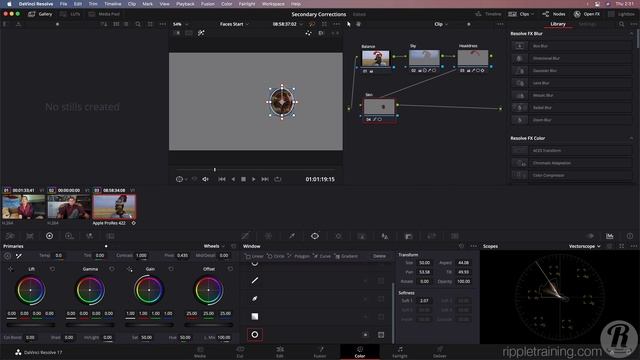Screen dimensions: 640x360
Task: Toggle the LUTs panel
Action: click(70, 14)
